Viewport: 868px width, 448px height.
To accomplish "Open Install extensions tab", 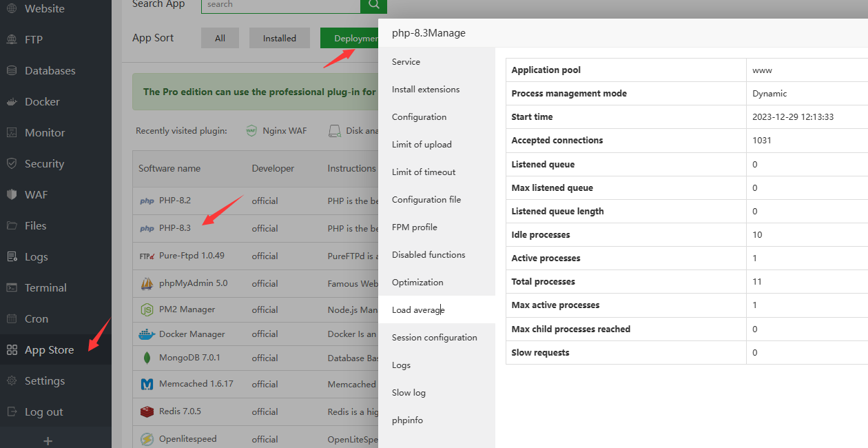I will [x=437, y=90].
